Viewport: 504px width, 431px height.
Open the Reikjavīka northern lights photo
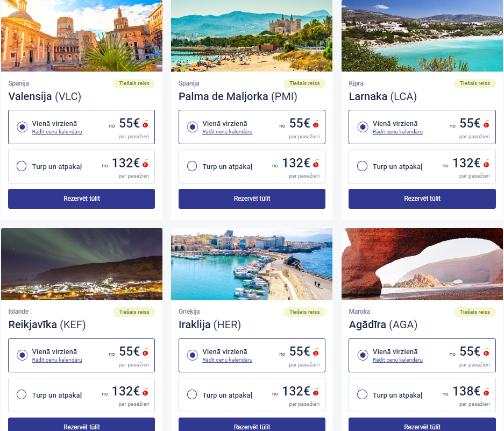coord(82,264)
